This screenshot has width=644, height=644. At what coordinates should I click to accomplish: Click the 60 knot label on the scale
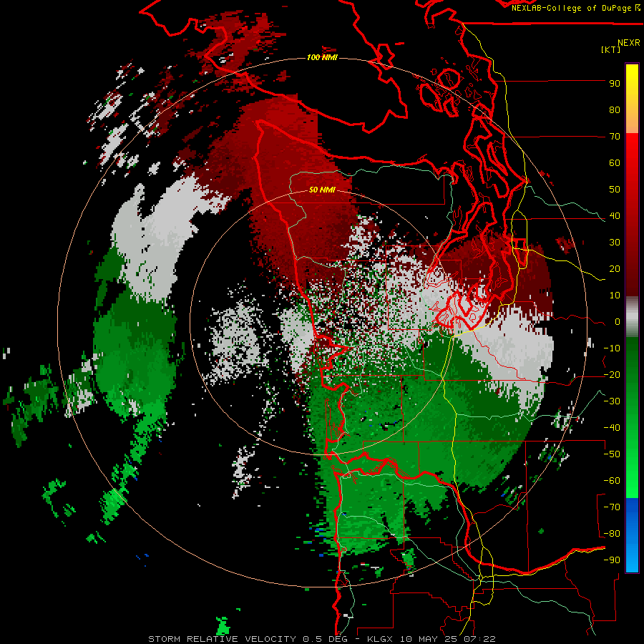(615, 163)
